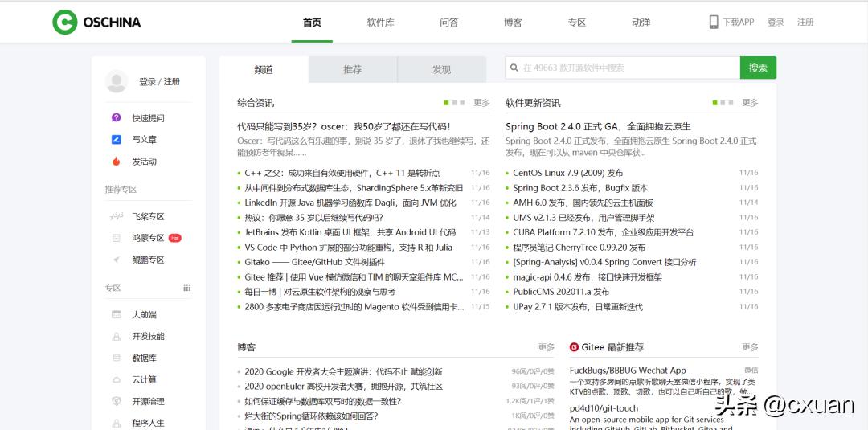This screenshot has height=430, width=868.
Task: Click the green 搜索 button
Action: point(758,68)
